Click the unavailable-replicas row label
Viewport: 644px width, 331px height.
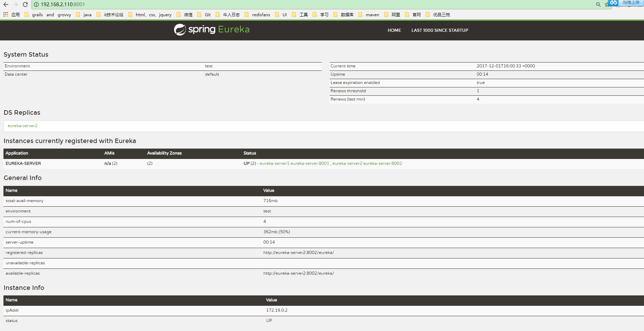(x=25, y=263)
